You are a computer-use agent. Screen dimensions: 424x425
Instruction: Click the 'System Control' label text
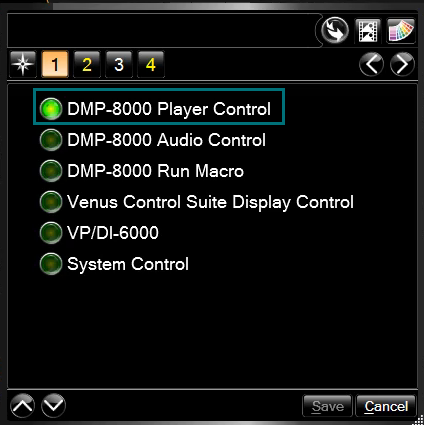pos(128,264)
